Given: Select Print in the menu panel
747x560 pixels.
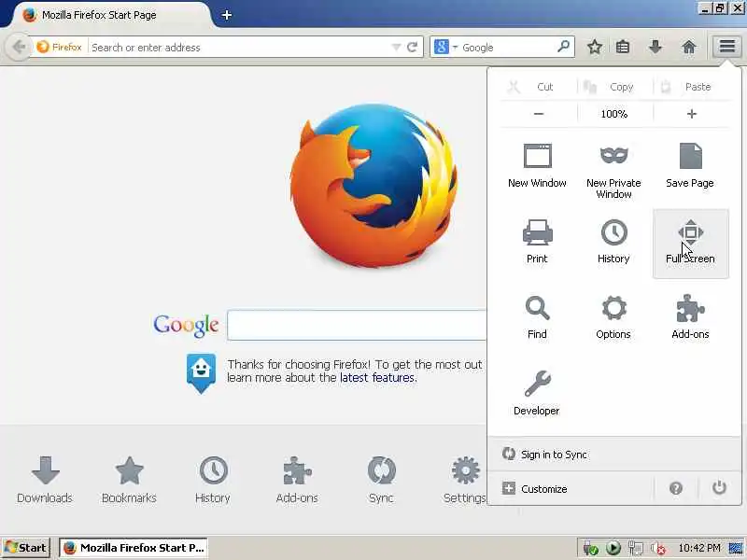Looking at the screenshot, I should [x=538, y=242].
